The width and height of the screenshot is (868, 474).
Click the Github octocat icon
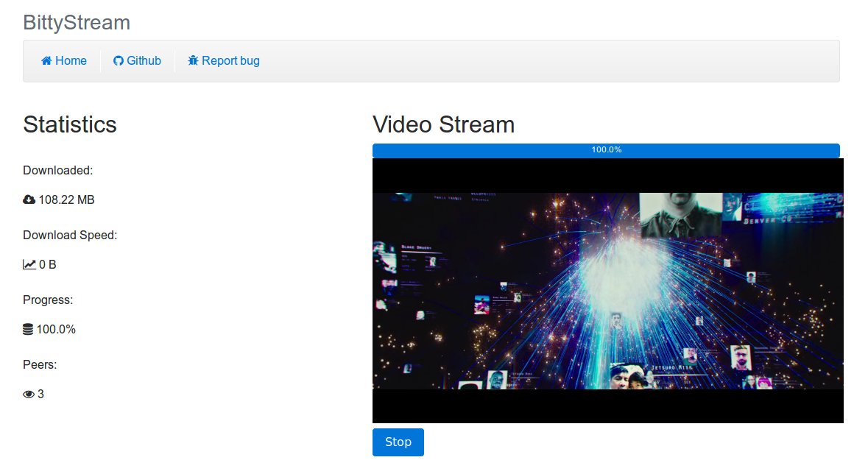click(x=119, y=61)
